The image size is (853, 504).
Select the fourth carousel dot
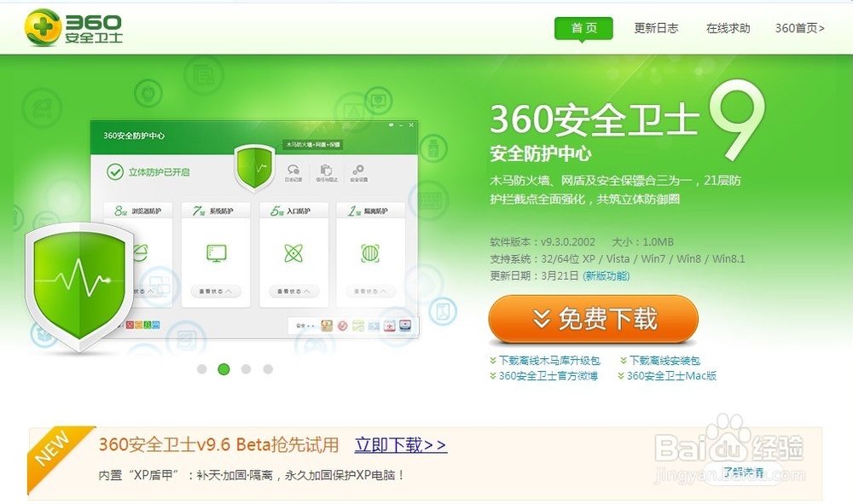click(x=268, y=369)
